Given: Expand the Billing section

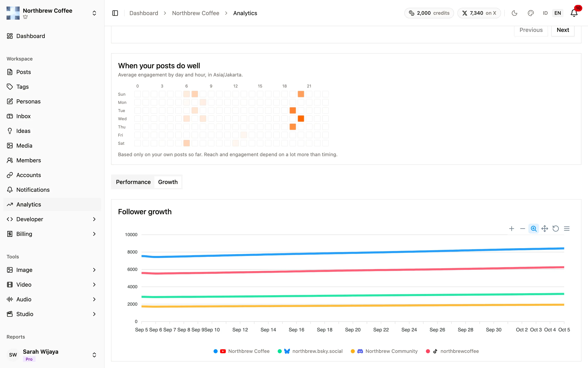Looking at the screenshot, I should [x=52, y=234].
